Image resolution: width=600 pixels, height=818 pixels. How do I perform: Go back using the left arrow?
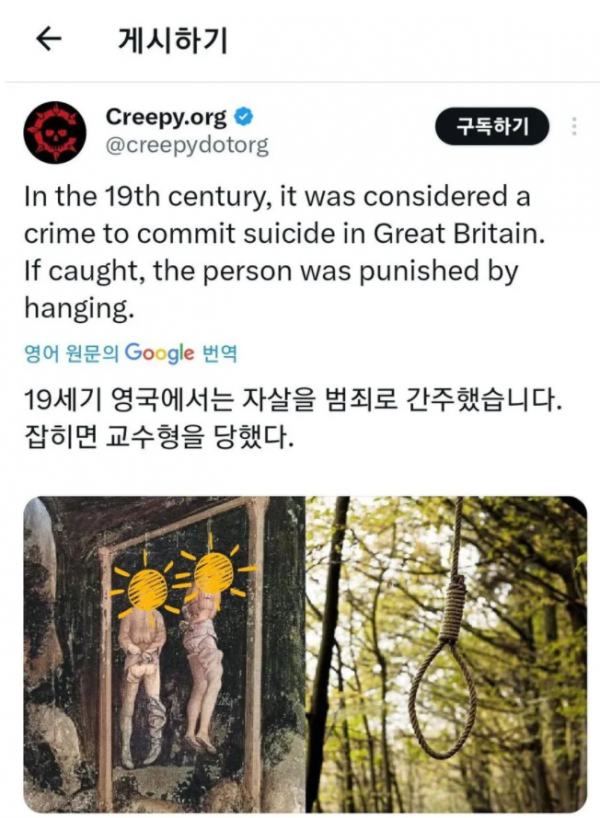click(x=49, y=39)
